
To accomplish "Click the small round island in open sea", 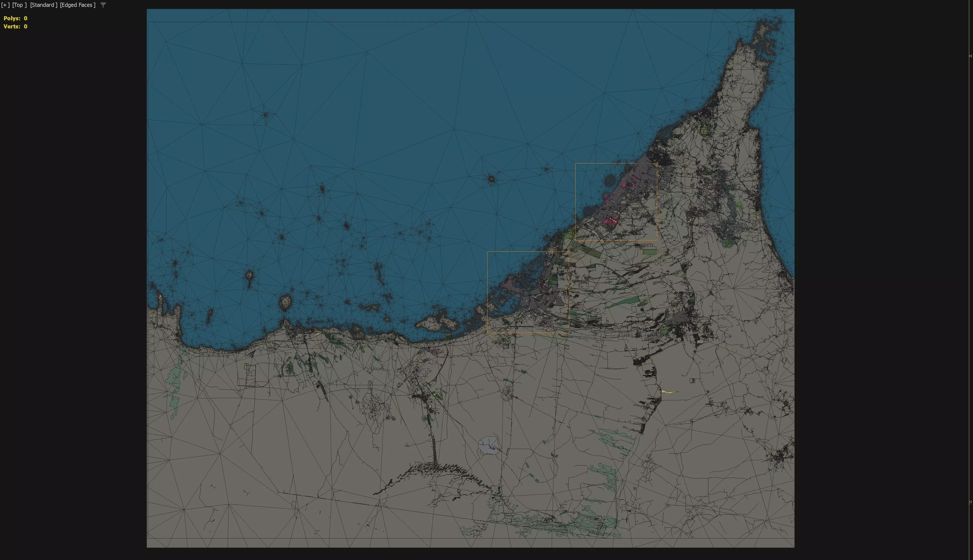I will (491, 179).
